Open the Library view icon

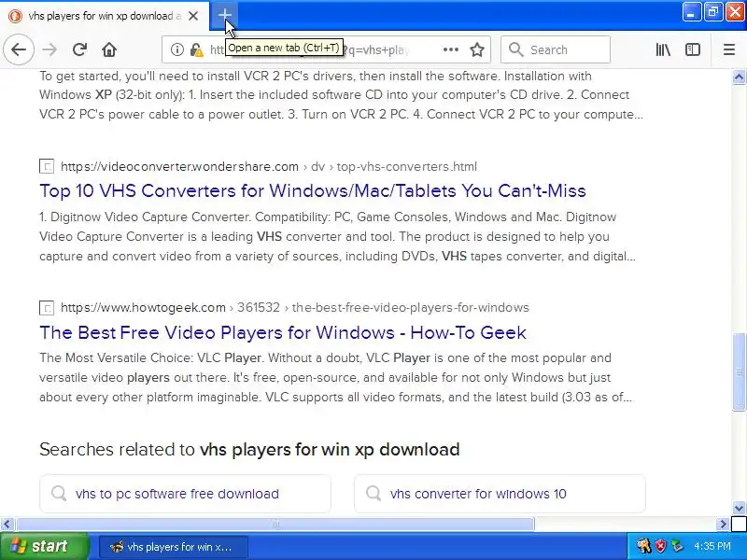[x=663, y=49]
